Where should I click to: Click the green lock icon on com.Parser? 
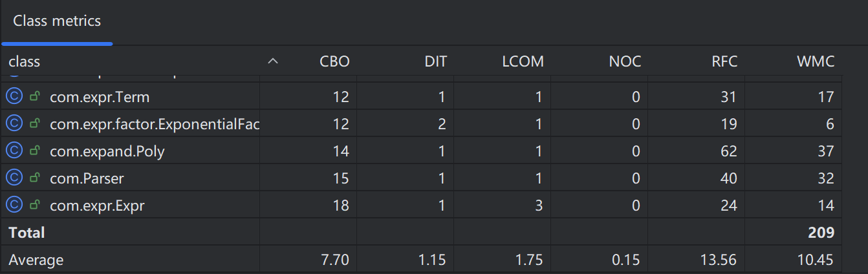tap(35, 178)
